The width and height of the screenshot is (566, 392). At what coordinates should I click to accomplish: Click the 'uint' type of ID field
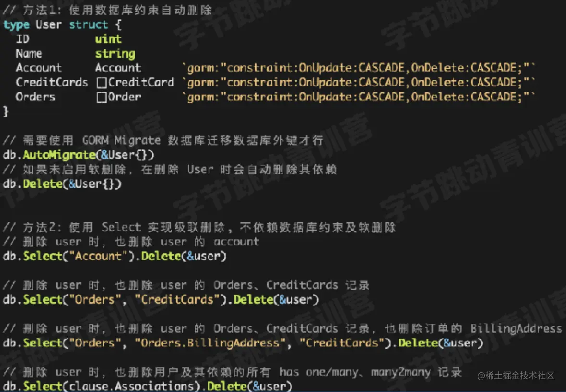pos(108,39)
